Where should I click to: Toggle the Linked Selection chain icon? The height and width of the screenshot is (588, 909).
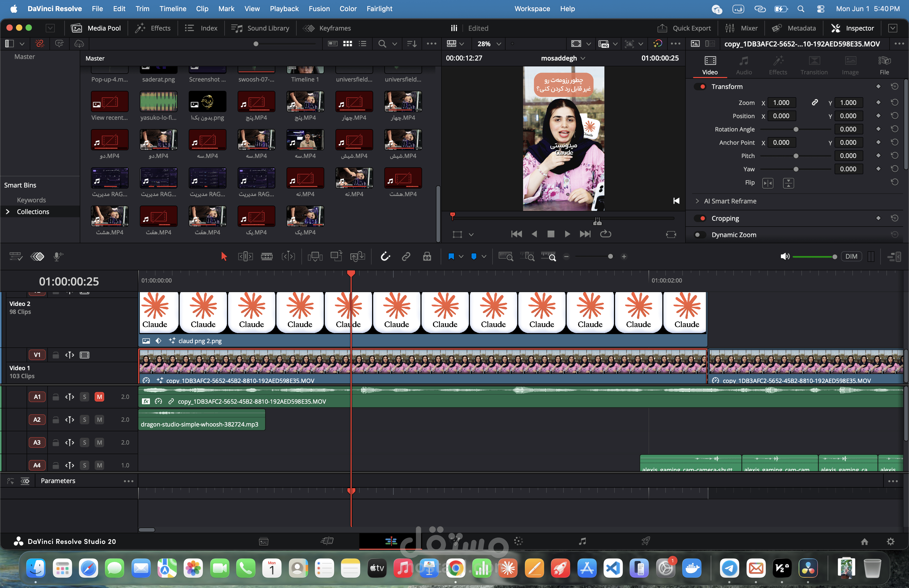click(x=406, y=256)
